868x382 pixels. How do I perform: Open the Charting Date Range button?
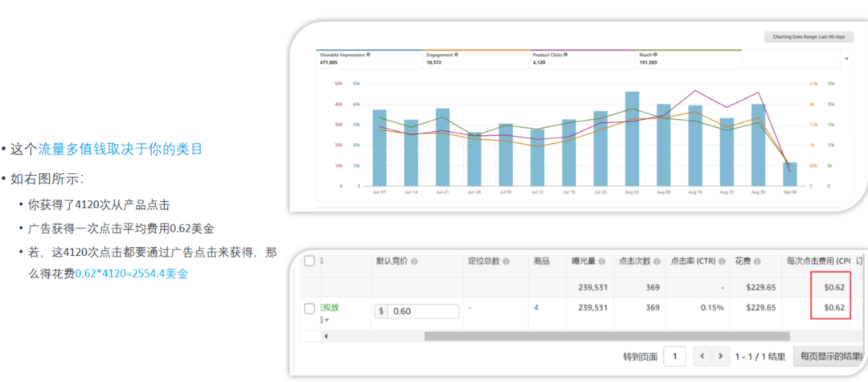coord(809,37)
